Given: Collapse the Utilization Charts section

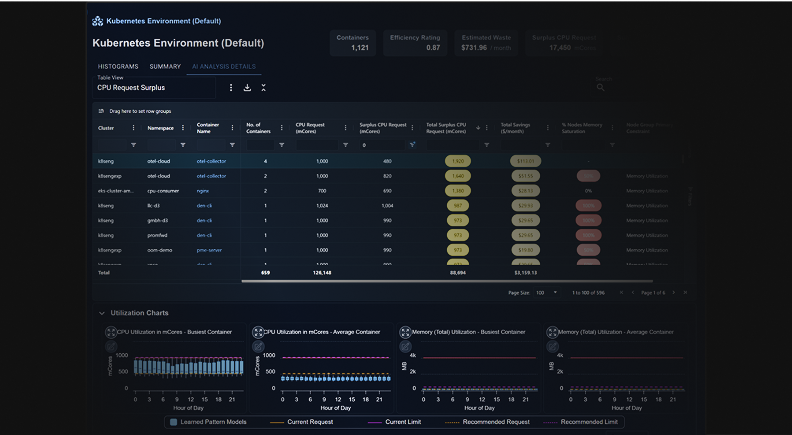Looking at the screenshot, I should (x=102, y=313).
